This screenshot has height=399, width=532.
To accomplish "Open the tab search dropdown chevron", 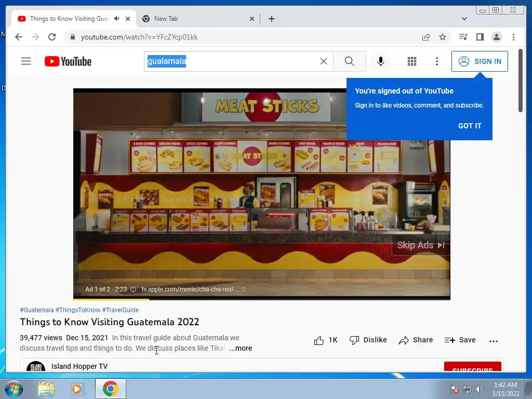I will [464, 19].
